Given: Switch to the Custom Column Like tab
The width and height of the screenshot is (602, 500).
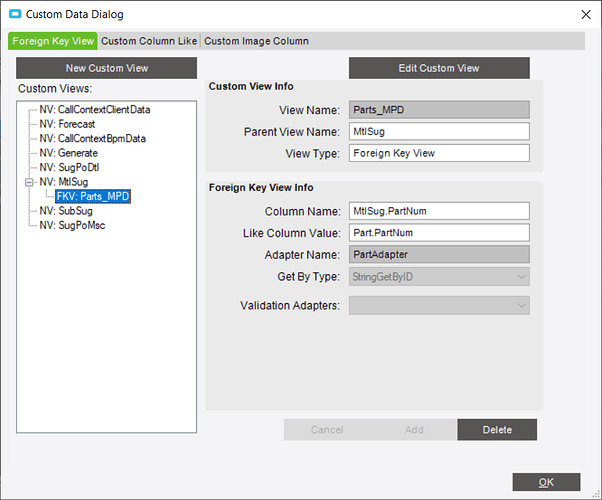Looking at the screenshot, I should tap(149, 41).
